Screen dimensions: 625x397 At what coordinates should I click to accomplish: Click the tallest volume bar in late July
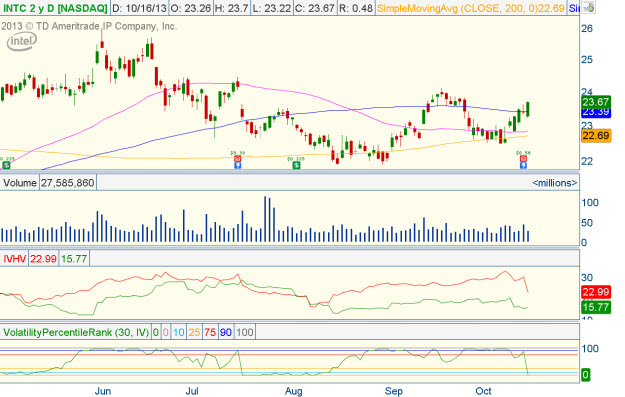point(265,219)
